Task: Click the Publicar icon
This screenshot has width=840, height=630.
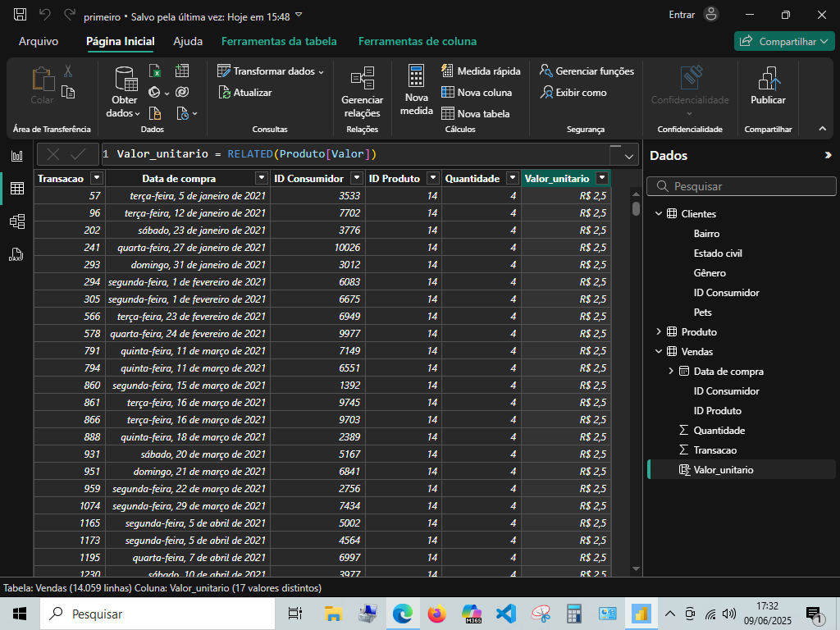Action: 768,78
